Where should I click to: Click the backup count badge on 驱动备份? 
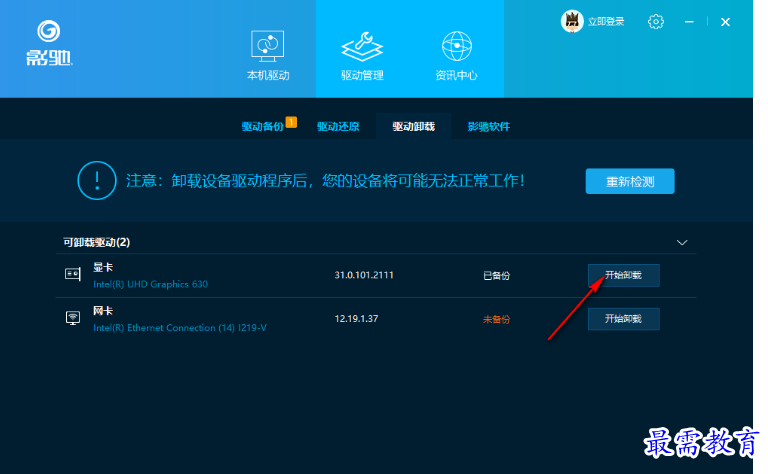[291, 122]
